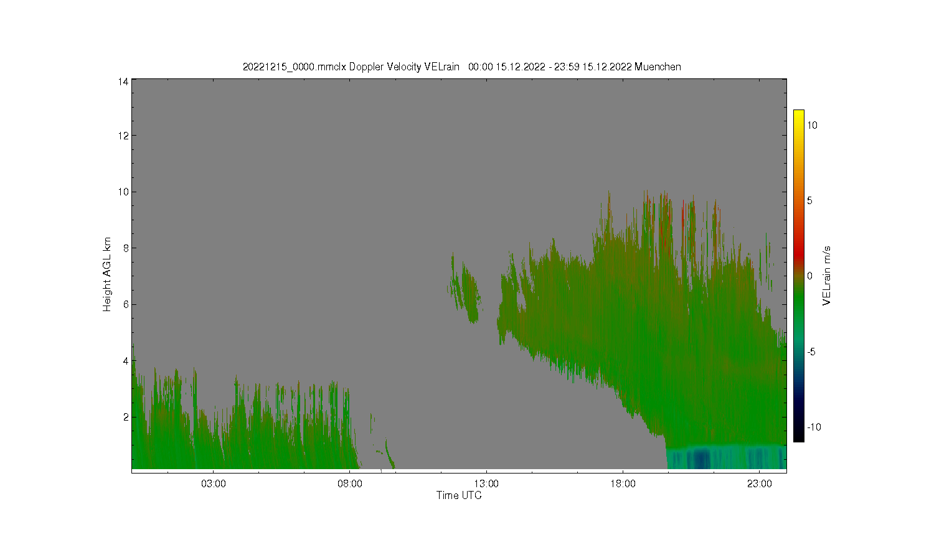
Task: Click the height tick label 14
Action: click(123, 81)
